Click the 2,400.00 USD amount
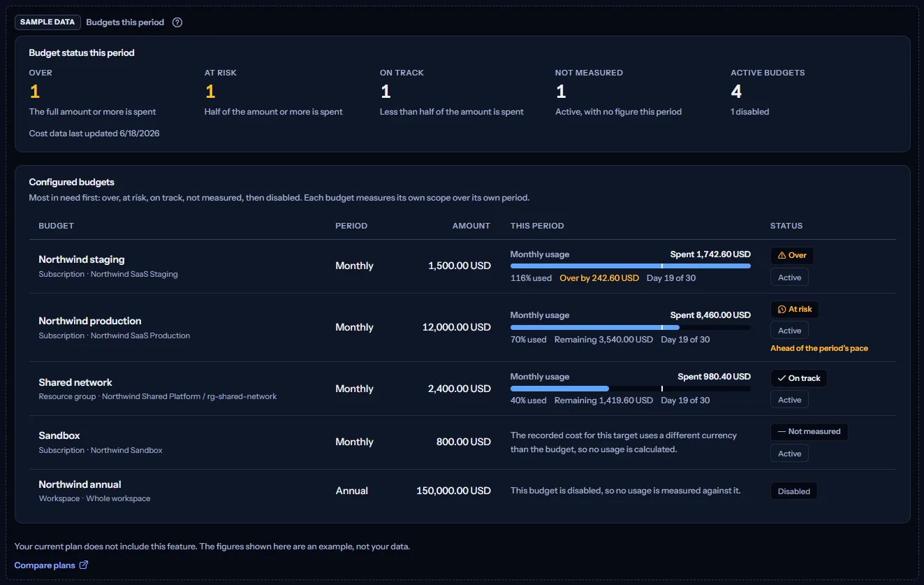 [460, 389]
